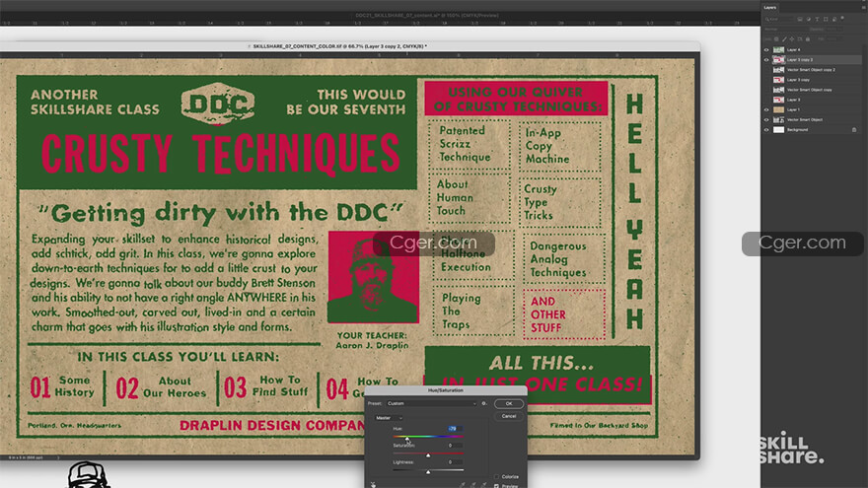This screenshot has height=488, width=868.
Task: Toggle the Preview checkbox
Action: coord(496,486)
